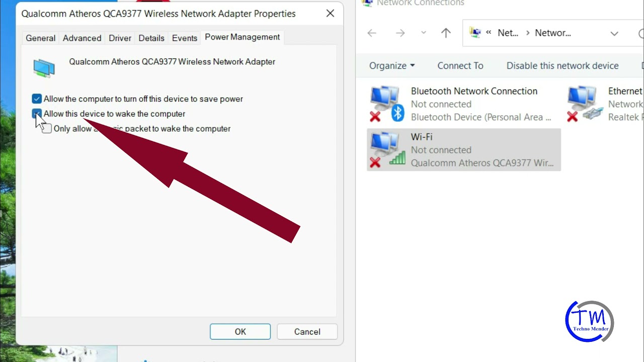Open recent locations dropdown arrow

click(424, 33)
